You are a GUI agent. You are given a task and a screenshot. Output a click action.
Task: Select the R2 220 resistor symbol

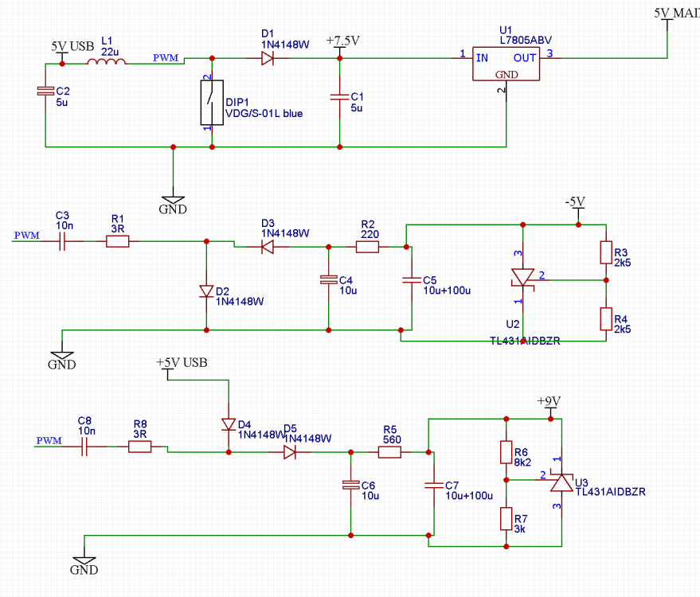pyautogui.click(x=367, y=247)
